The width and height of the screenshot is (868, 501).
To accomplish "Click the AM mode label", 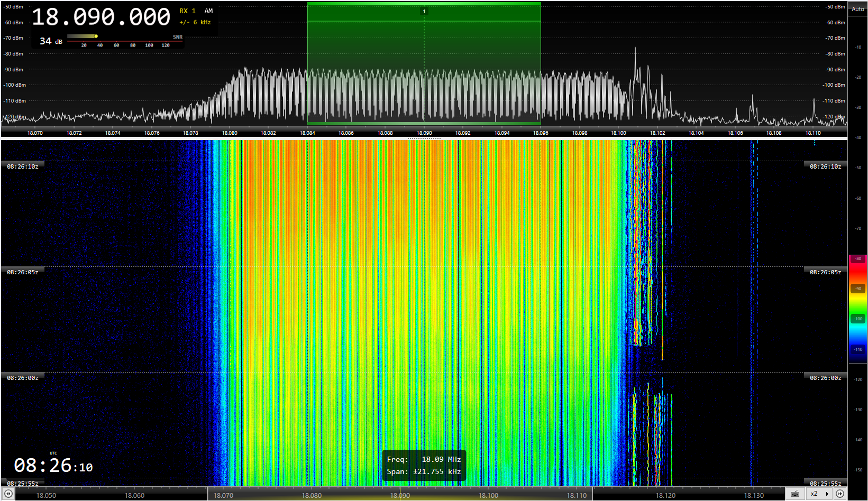I will click(208, 11).
